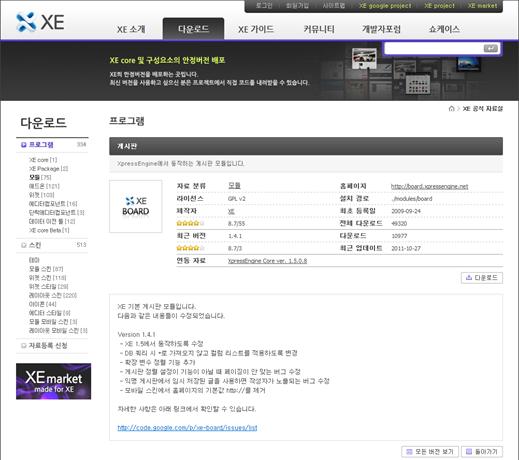Click the XpressEngine Core ver. 1.5.0.8 link
The image size is (519, 460).
pos(267,261)
